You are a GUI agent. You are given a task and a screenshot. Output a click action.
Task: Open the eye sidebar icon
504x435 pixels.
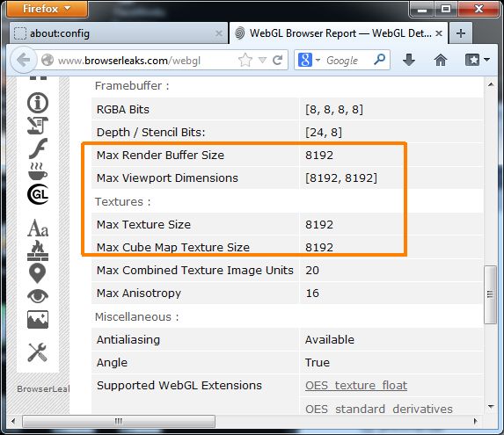click(38, 296)
